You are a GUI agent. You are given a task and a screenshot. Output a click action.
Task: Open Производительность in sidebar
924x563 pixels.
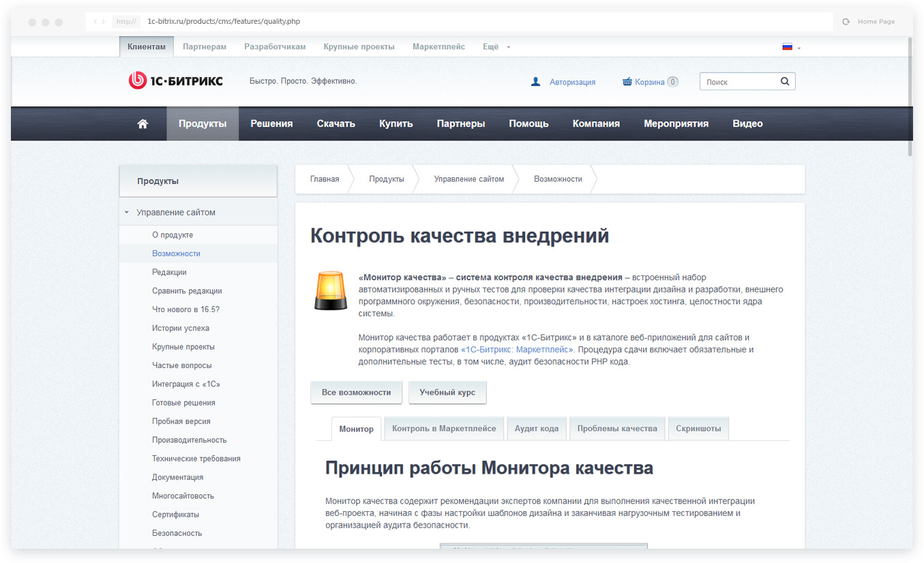coord(190,440)
